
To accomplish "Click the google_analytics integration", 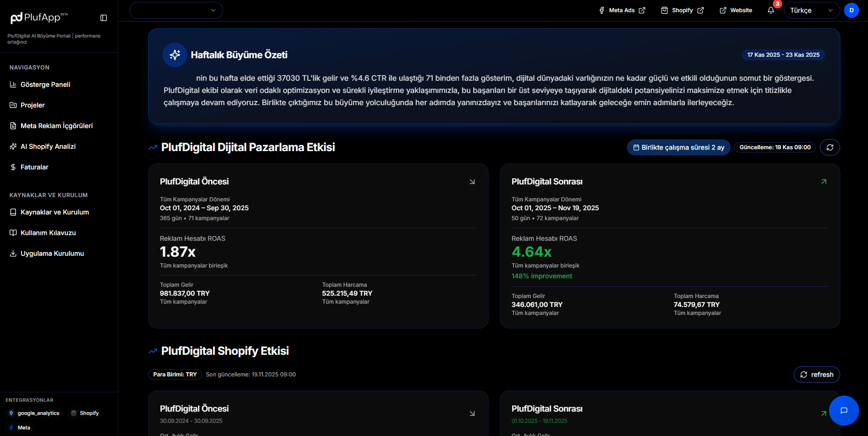I will tap(34, 413).
